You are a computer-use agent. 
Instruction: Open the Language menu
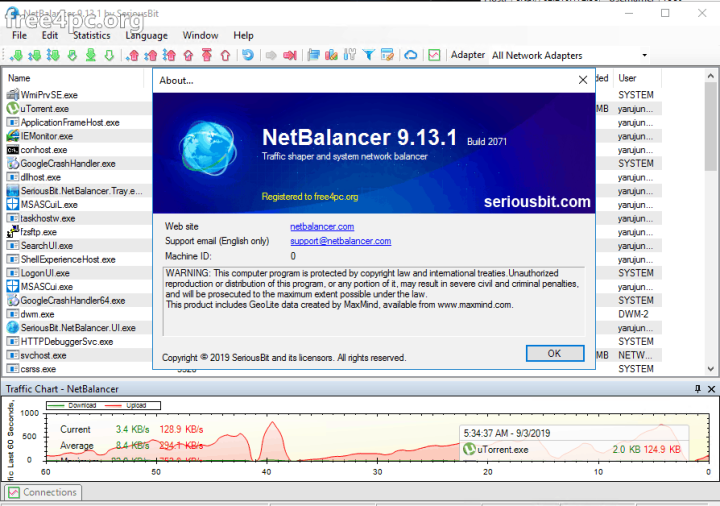[x=146, y=35]
